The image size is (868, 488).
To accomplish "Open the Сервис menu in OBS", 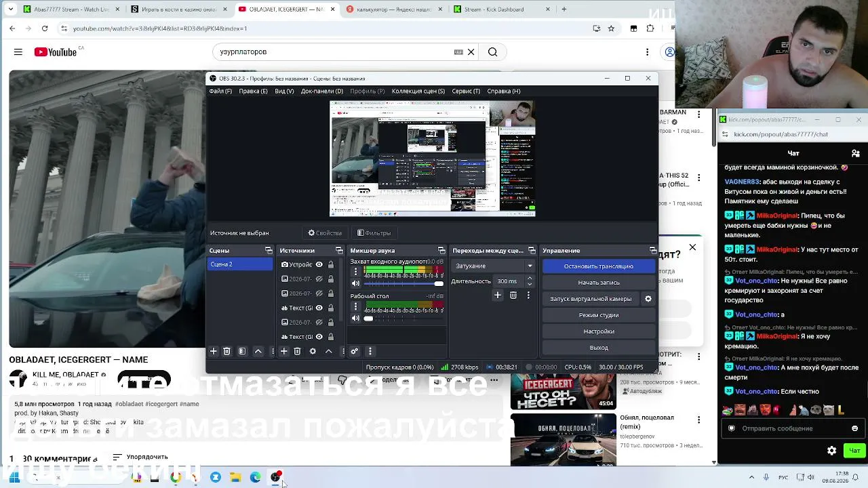I will (x=466, y=91).
